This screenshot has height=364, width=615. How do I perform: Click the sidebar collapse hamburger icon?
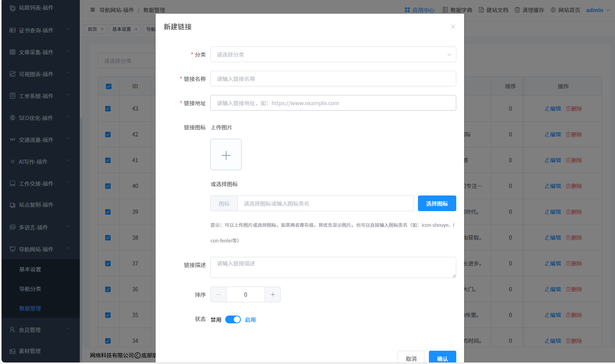93,10
